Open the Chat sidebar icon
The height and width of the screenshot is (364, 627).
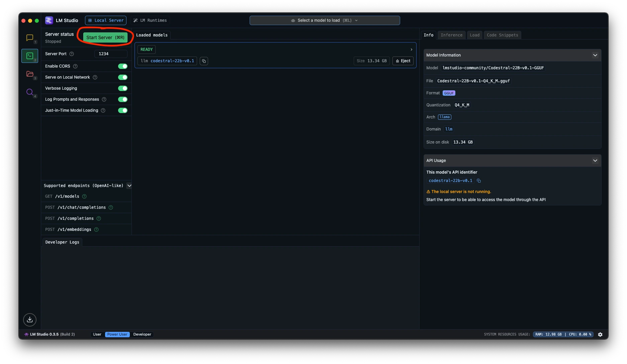click(x=30, y=38)
